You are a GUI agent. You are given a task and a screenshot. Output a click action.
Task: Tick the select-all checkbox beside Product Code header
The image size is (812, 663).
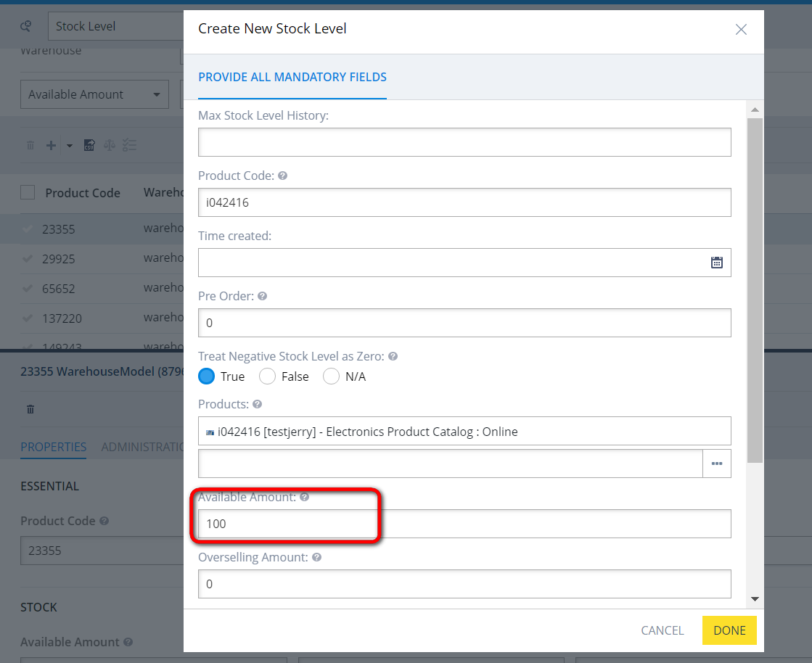(28, 192)
